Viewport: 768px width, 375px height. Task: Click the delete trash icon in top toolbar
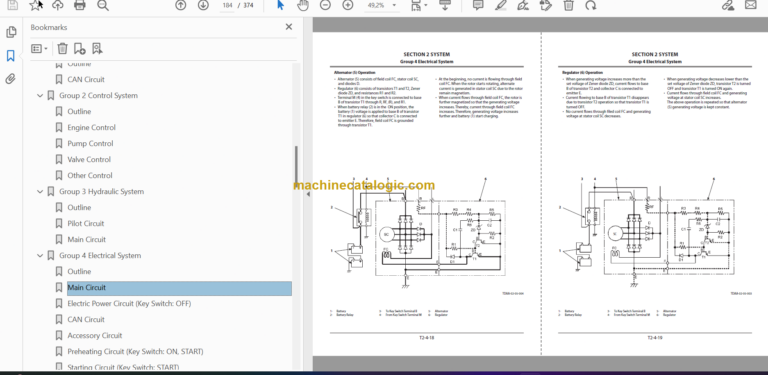click(568, 5)
